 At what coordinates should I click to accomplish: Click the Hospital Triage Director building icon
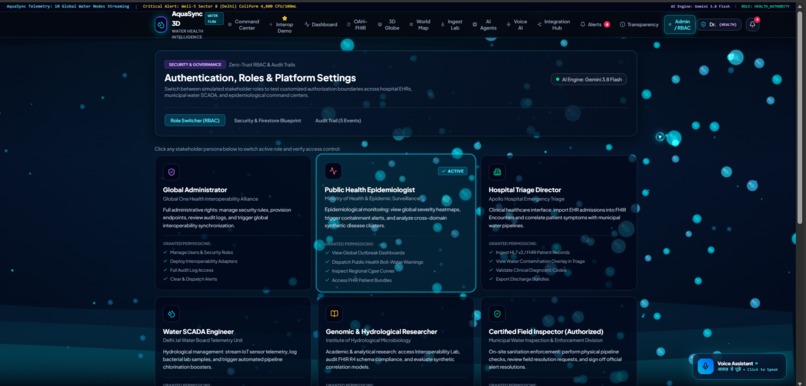coord(497,172)
